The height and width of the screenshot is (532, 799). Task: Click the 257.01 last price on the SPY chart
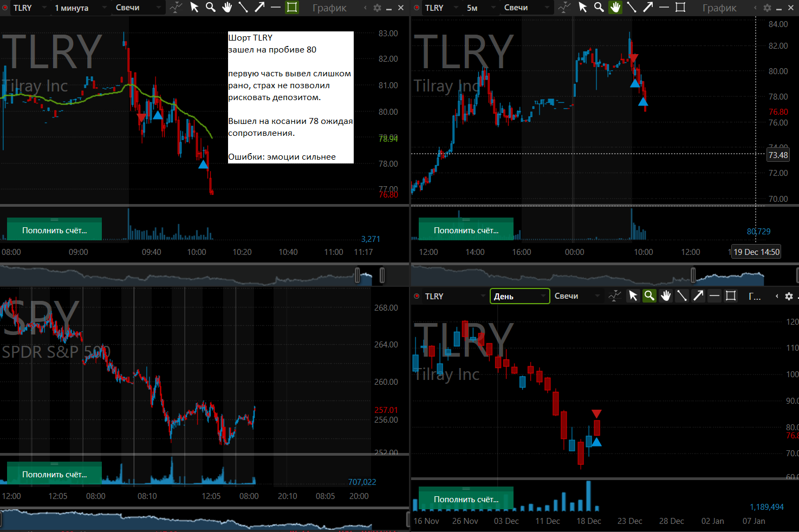[386, 410]
